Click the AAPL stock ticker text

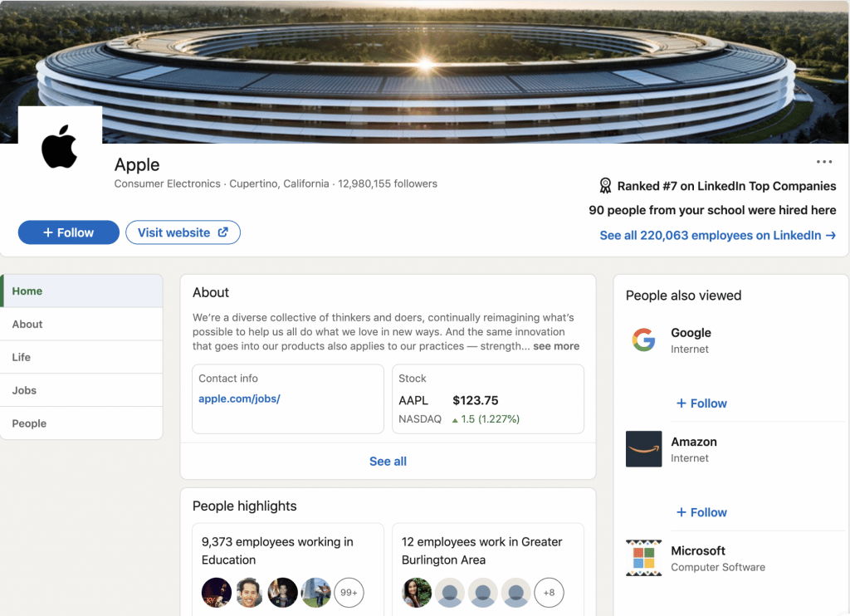tap(413, 401)
